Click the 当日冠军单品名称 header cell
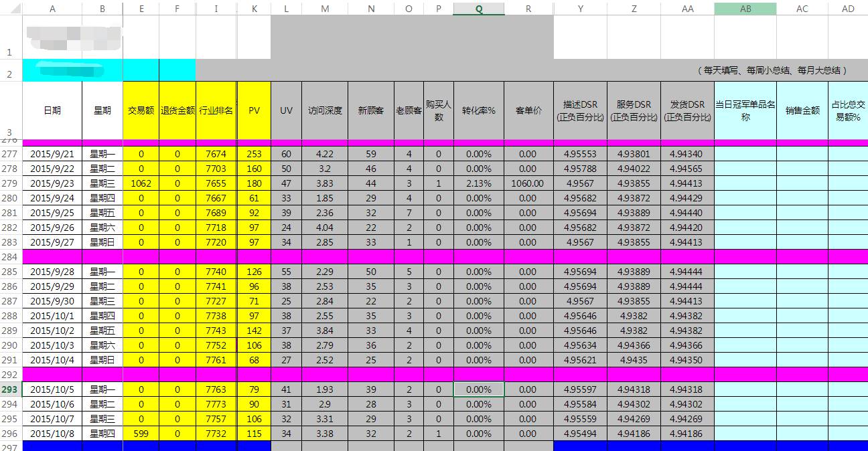The image size is (868, 451). [745, 110]
